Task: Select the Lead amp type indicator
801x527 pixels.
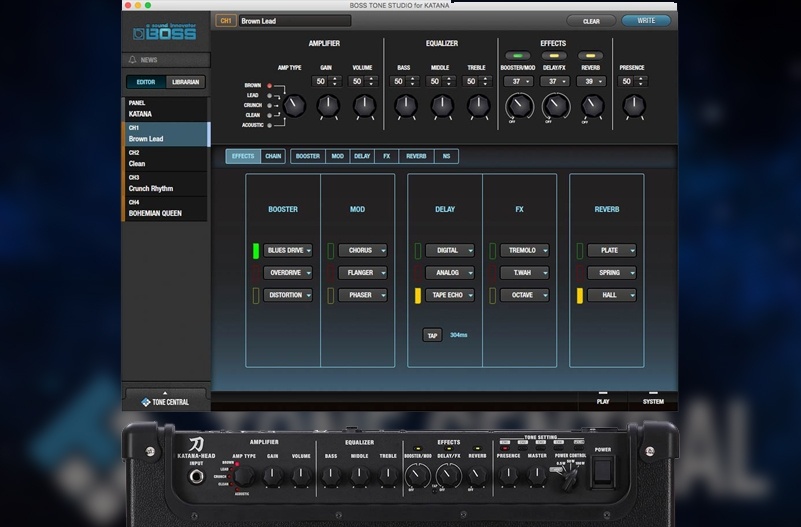Action: tap(269, 95)
